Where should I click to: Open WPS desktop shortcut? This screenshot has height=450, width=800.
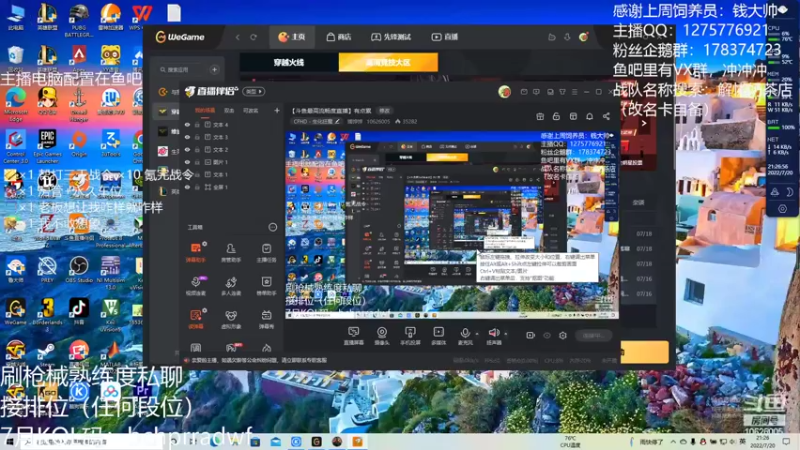(140, 17)
